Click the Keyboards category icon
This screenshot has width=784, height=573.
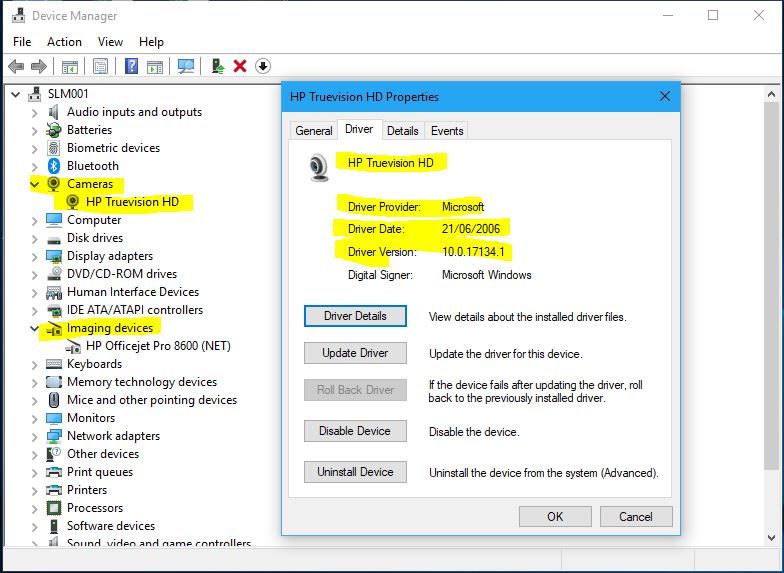pos(54,364)
